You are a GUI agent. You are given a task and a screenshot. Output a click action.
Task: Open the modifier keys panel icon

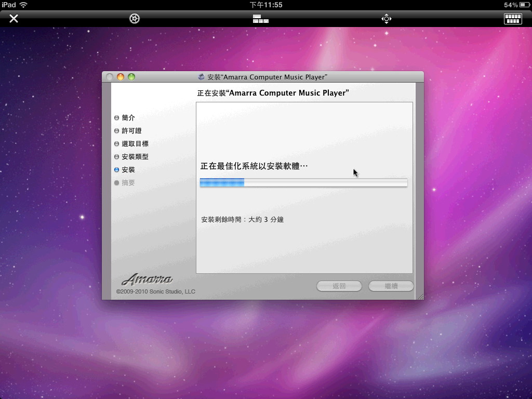click(261, 19)
